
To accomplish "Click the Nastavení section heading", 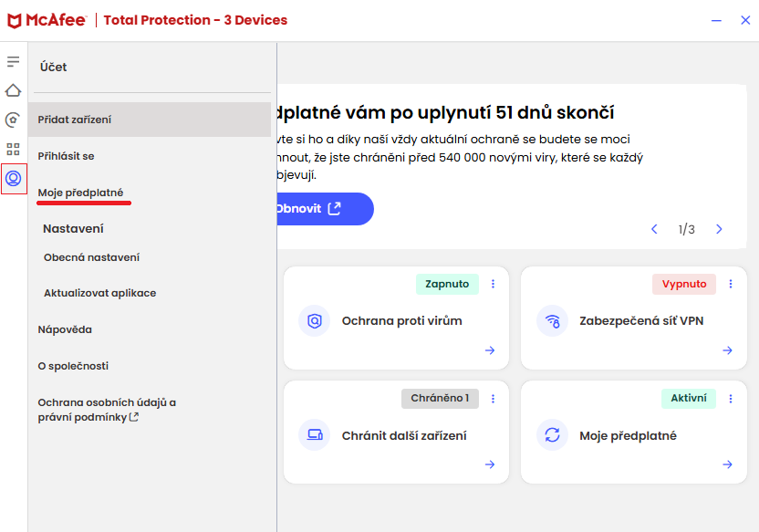I will tap(73, 228).
